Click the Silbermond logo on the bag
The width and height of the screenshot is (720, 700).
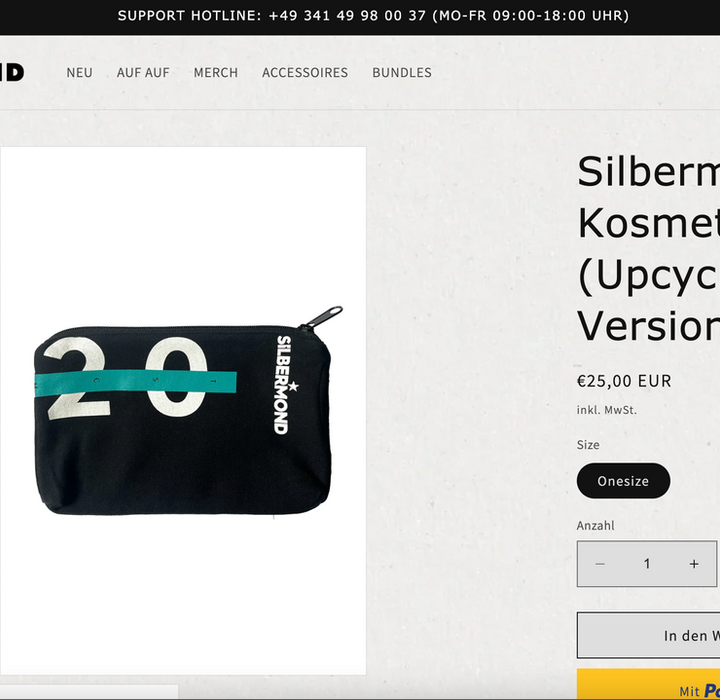(287, 385)
